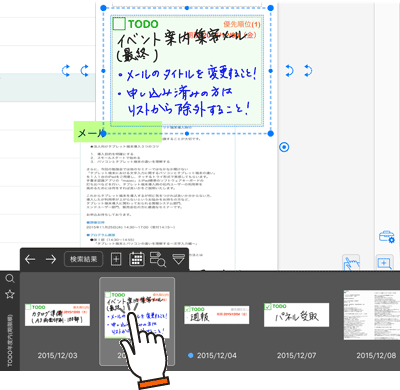
Task: Show favorites with the star icon
Action: click(10, 294)
